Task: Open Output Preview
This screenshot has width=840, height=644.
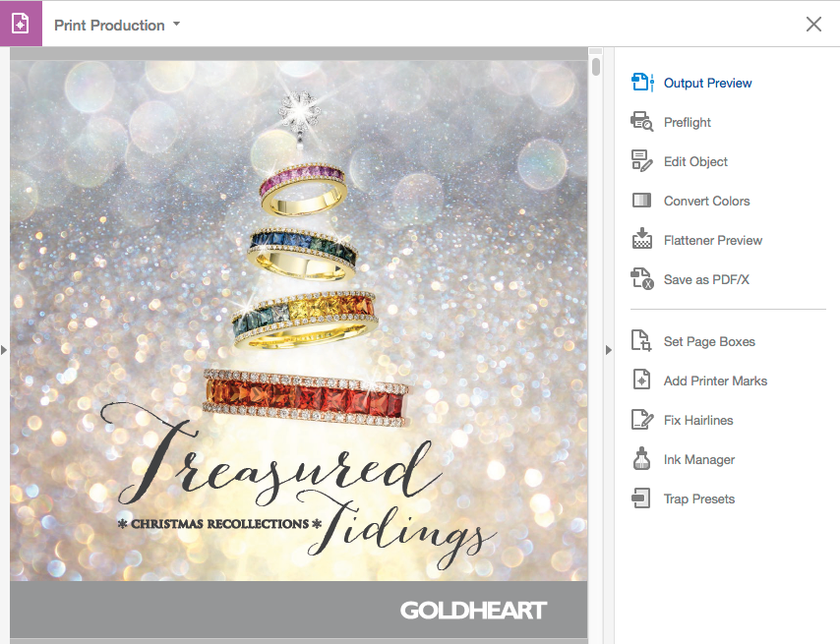Action: coord(707,83)
